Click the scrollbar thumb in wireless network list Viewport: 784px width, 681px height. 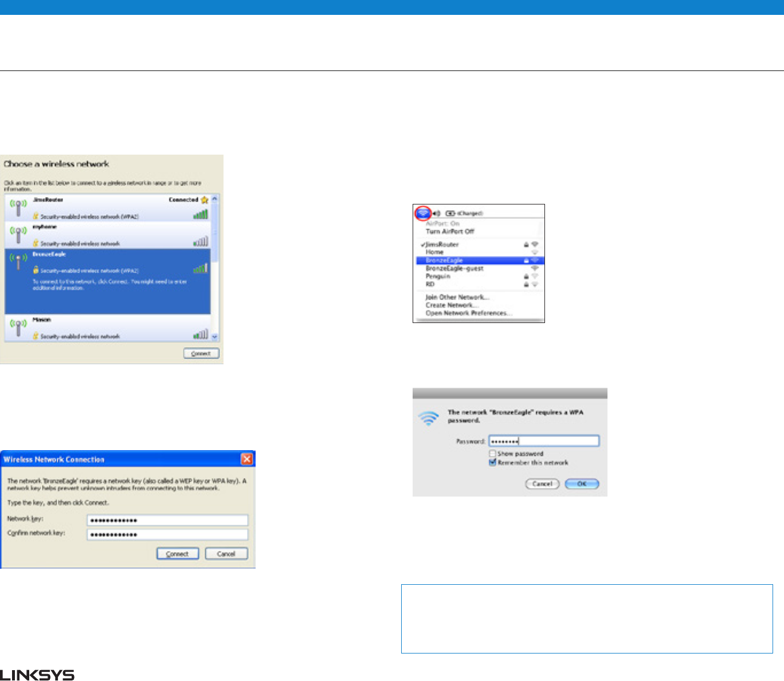click(x=215, y=232)
